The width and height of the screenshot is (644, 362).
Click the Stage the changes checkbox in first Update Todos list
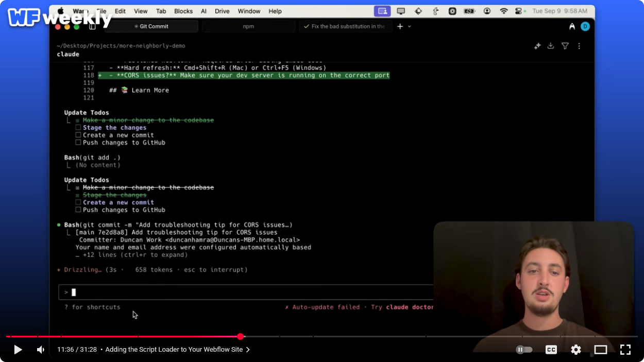78,128
